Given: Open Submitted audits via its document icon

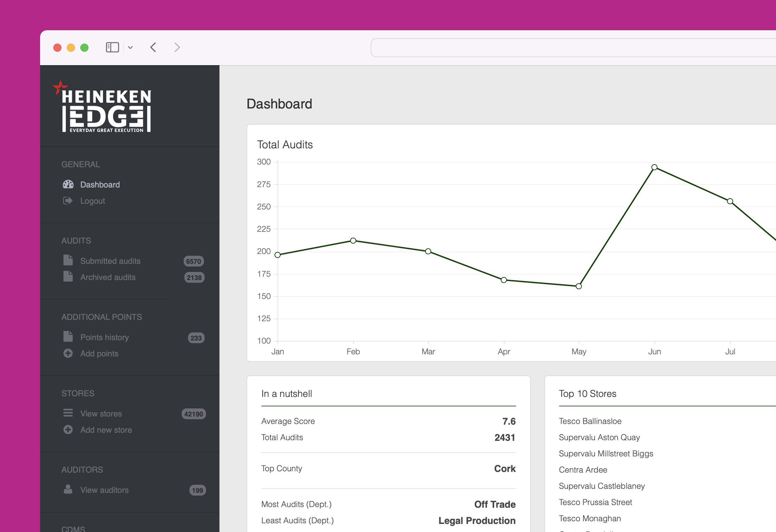Looking at the screenshot, I should 68,260.
